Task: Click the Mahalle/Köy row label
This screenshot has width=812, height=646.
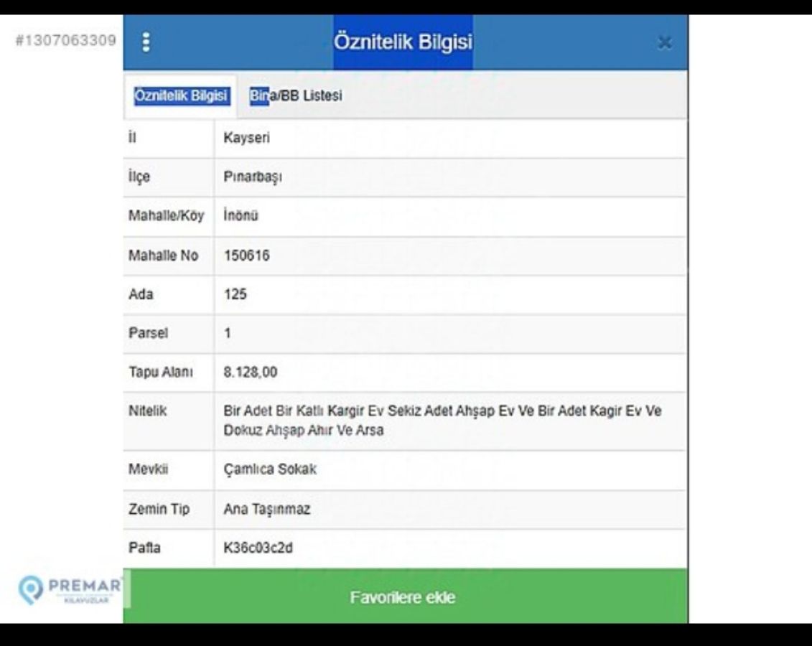Action: click(166, 217)
